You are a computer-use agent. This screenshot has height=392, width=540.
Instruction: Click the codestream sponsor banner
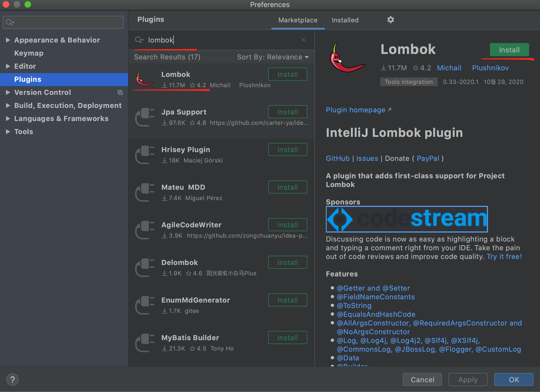(406, 219)
